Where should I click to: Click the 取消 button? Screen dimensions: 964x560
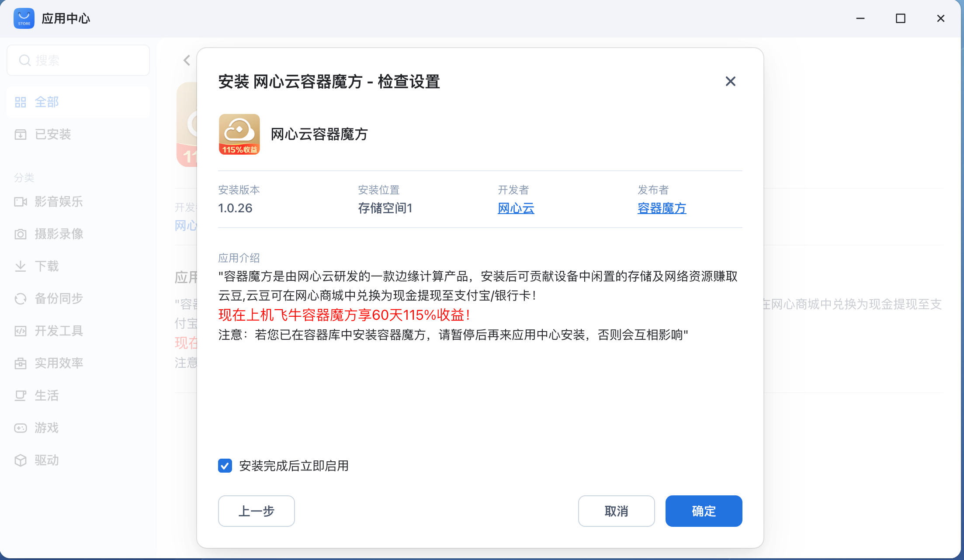click(x=617, y=511)
